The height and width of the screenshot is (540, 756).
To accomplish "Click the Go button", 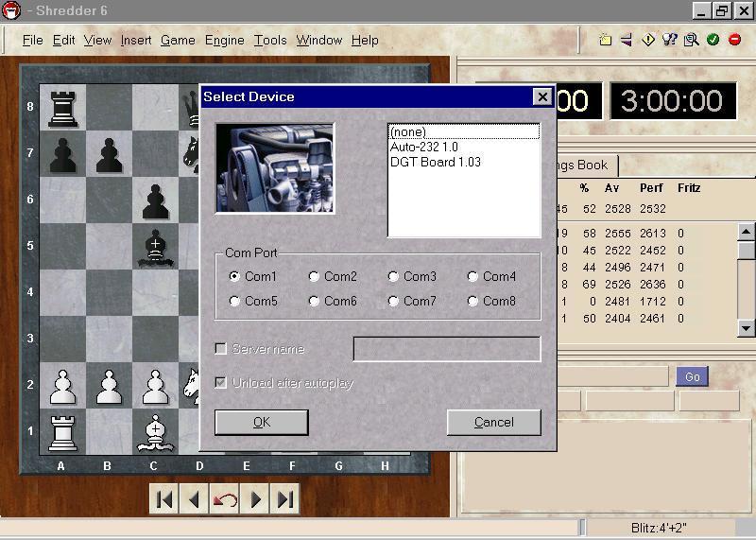I will tap(692, 376).
